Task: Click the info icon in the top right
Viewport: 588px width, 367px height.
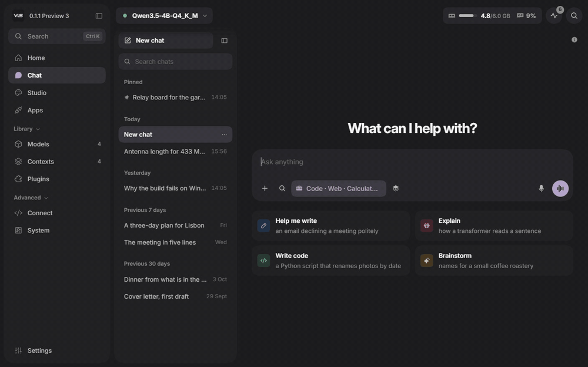Action: pyautogui.click(x=574, y=40)
